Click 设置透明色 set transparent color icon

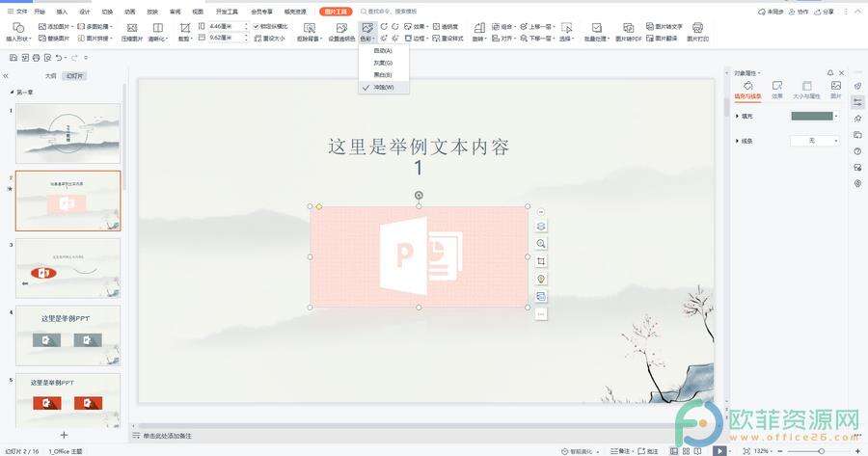click(341, 33)
